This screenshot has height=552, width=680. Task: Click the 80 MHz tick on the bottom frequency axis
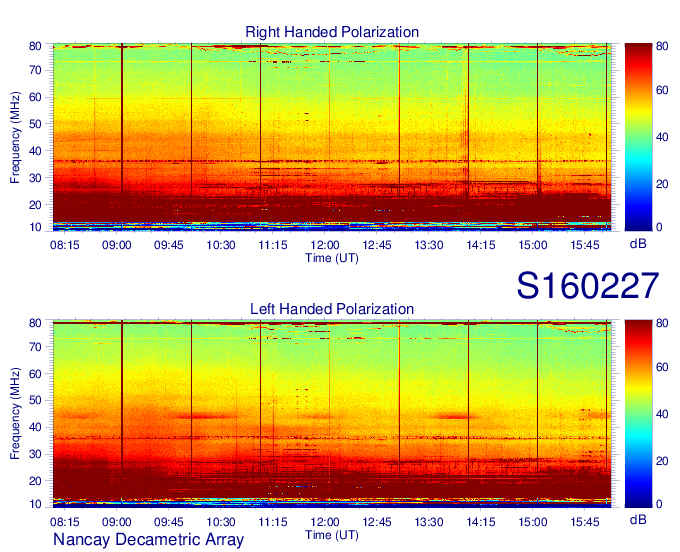pyautogui.click(x=35, y=323)
